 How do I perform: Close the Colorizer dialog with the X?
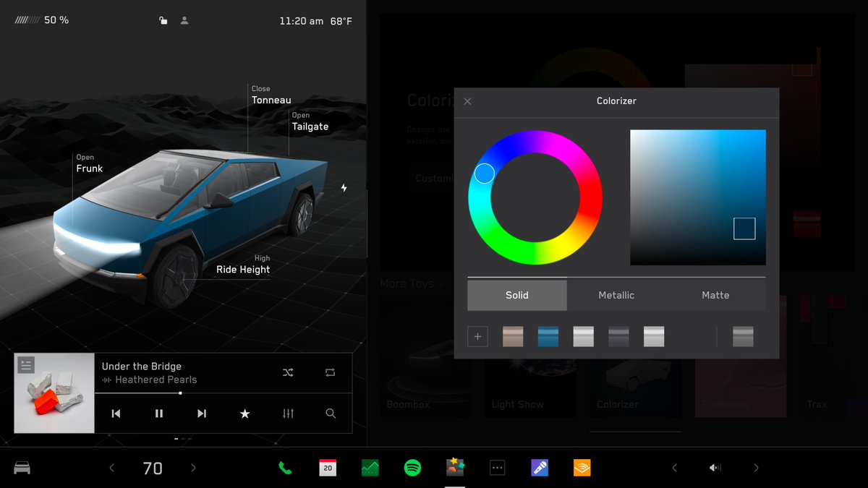pyautogui.click(x=467, y=101)
